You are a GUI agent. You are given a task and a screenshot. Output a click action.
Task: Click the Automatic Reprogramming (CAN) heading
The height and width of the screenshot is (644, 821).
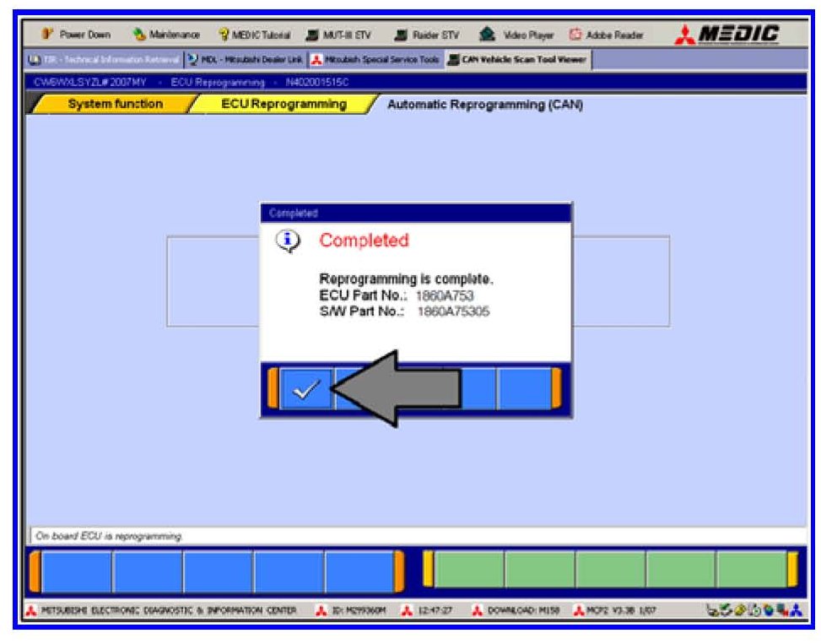pos(484,106)
